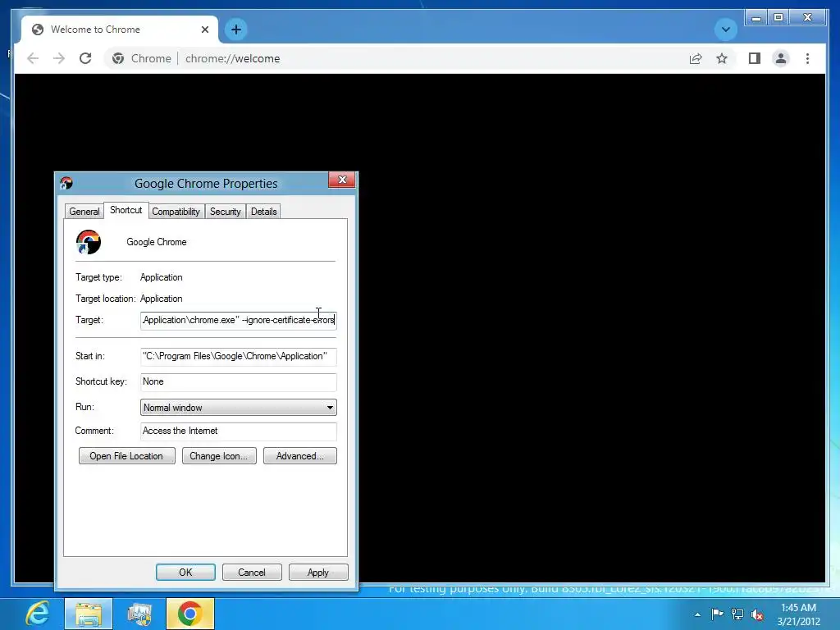Switch to the Compatibility tab
The height and width of the screenshot is (630, 840).
coord(176,212)
